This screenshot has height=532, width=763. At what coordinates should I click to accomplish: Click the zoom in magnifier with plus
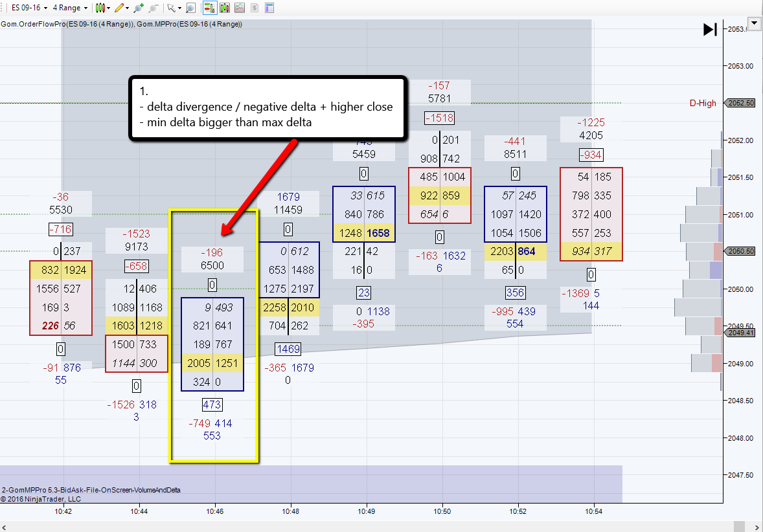139,8
